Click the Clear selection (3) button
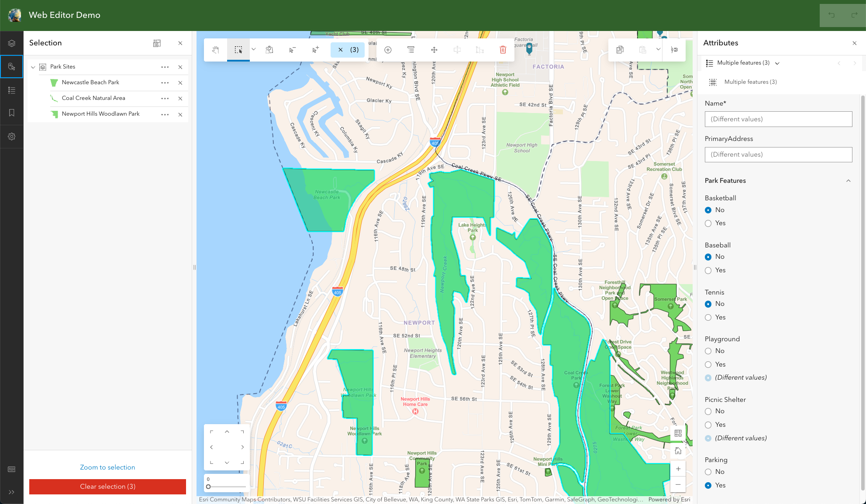866x504 pixels. [107, 487]
